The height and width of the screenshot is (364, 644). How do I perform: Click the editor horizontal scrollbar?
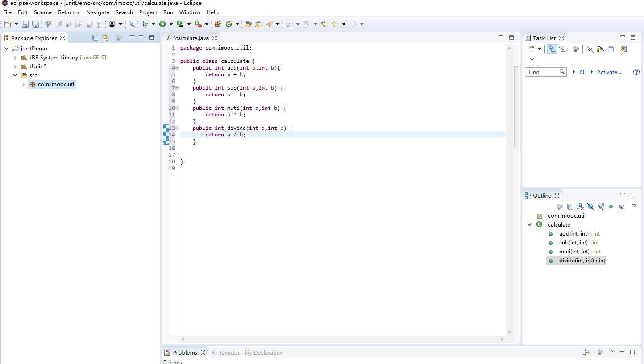(x=343, y=339)
